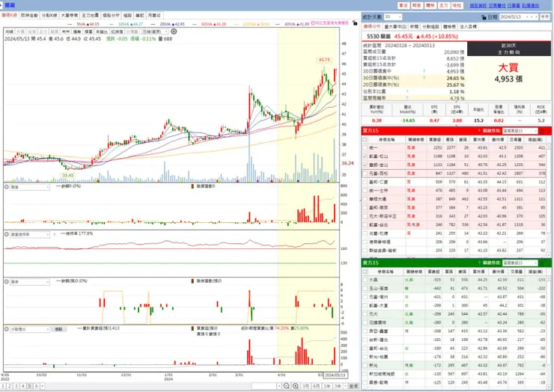Click the up arrow of 買方15 table scrollbar
This screenshot has width=554, height=392.
pos(548,147)
